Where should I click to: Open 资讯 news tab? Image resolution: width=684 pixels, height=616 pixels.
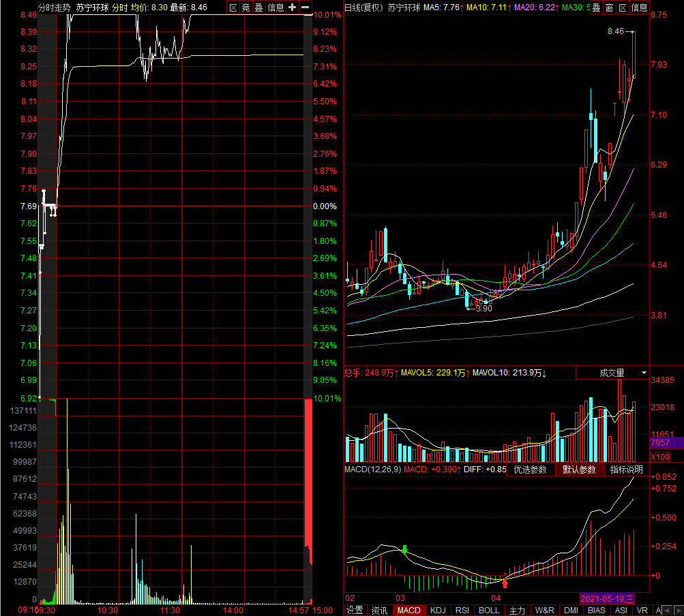[x=379, y=611]
